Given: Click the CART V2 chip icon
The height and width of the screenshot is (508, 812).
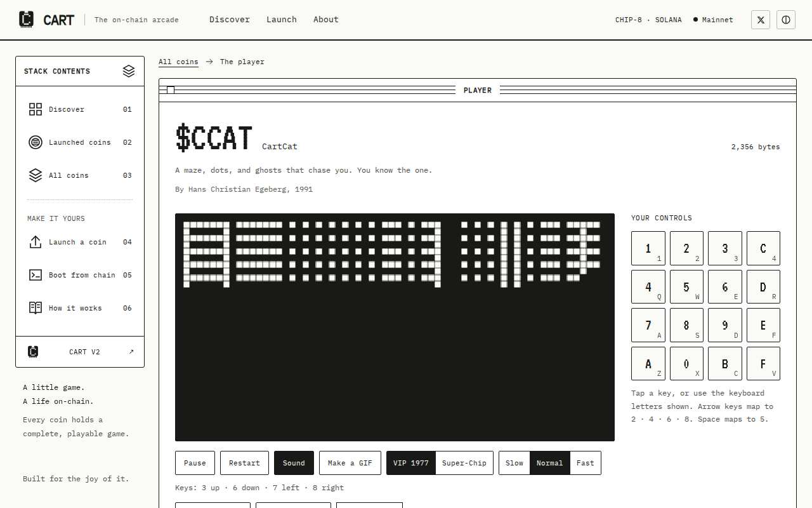Looking at the screenshot, I should (33, 352).
